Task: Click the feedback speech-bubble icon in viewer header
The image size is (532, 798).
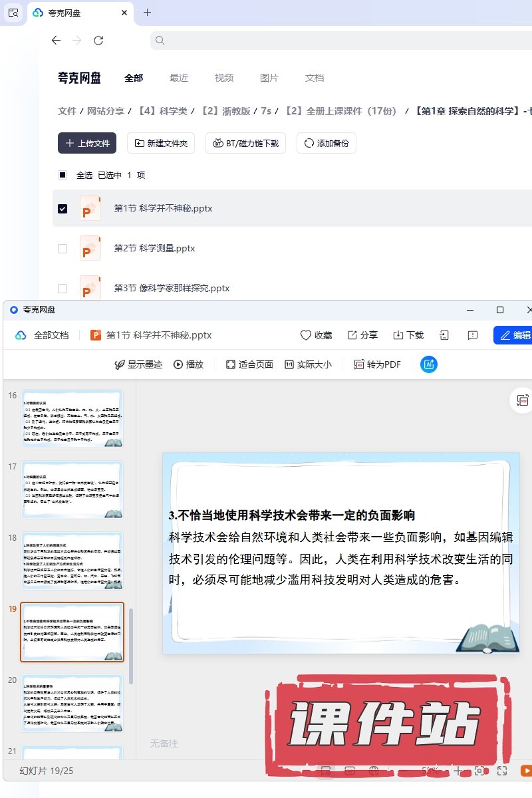Action: click(473, 335)
